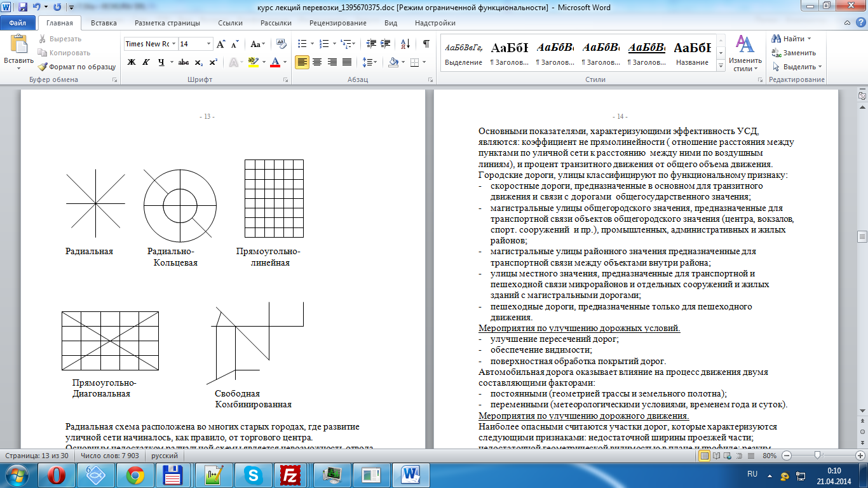Activate Format Painter (Формат по образцу)
Image resolution: width=868 pixels, height=488 pixels.
click(x=76, y=67)
